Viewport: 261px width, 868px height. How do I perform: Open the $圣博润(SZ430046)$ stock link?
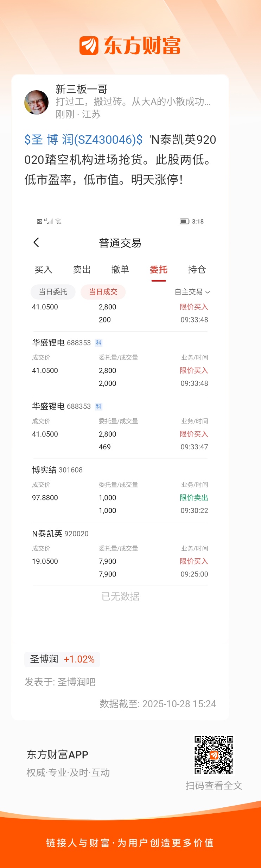pyautogui.click(x=83, y=140)
